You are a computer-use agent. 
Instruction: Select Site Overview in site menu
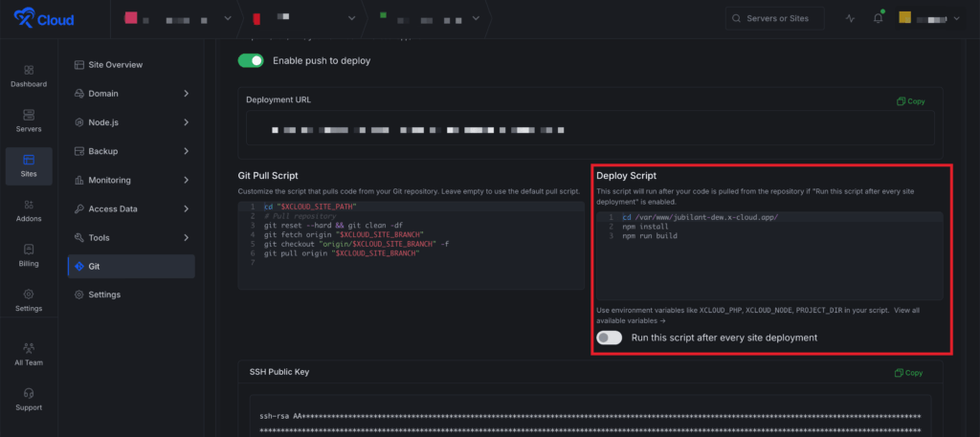point(115,65)
